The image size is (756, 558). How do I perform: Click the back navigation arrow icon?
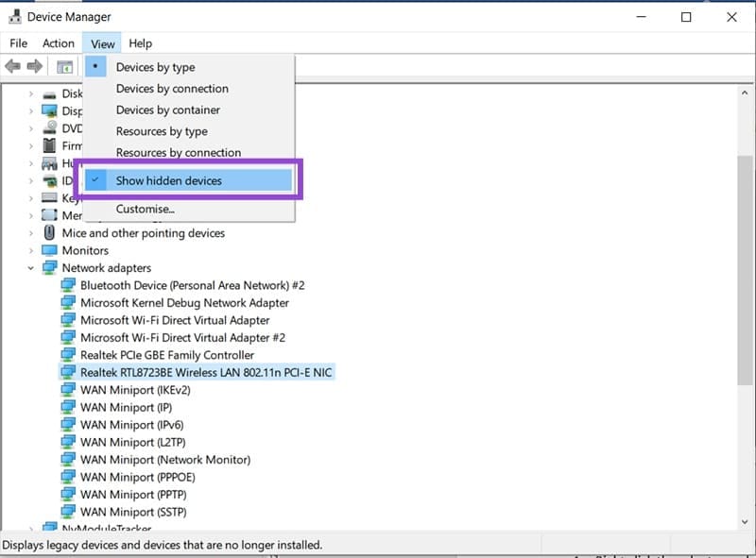click(12, 66)
